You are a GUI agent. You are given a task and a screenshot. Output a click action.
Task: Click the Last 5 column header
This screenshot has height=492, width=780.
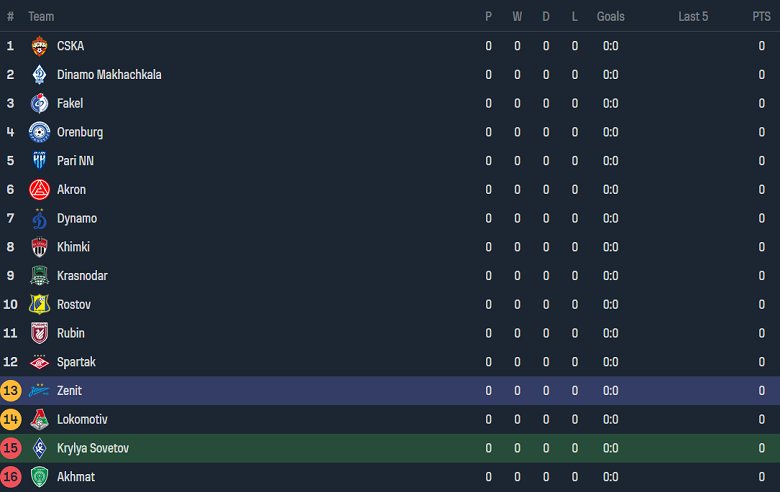693,16
